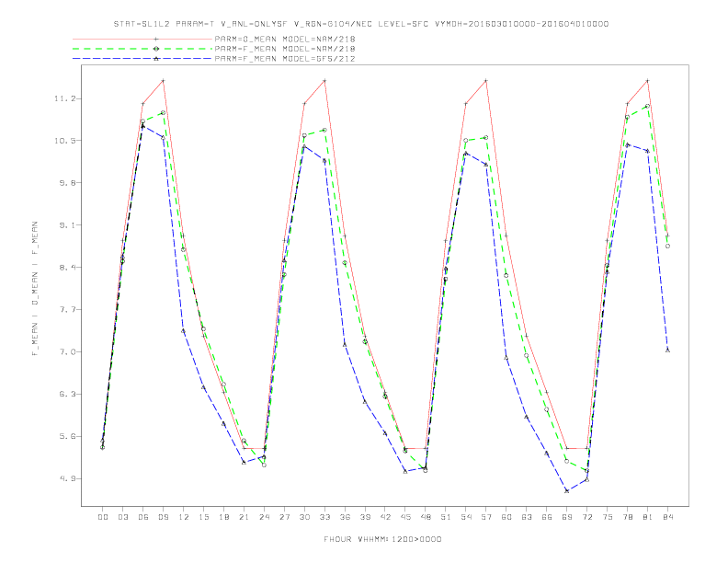Click red plus data point at hour 57
Viewport: 728px width, 563px height.
[486, 81]
